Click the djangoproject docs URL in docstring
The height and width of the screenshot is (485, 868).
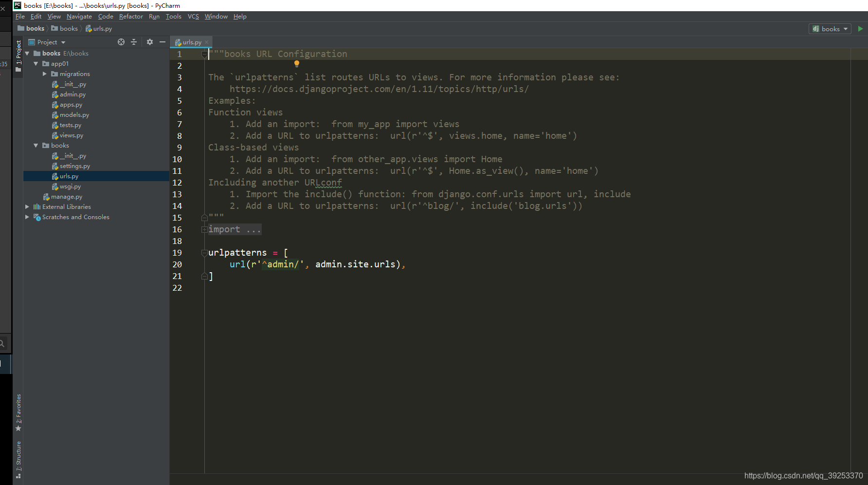[x=379, y=89]
